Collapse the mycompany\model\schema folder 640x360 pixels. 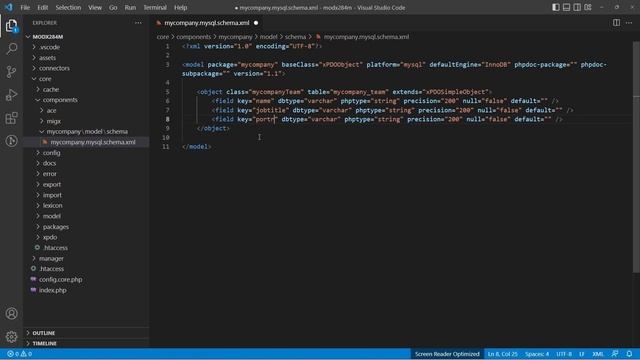coord(87,131)
